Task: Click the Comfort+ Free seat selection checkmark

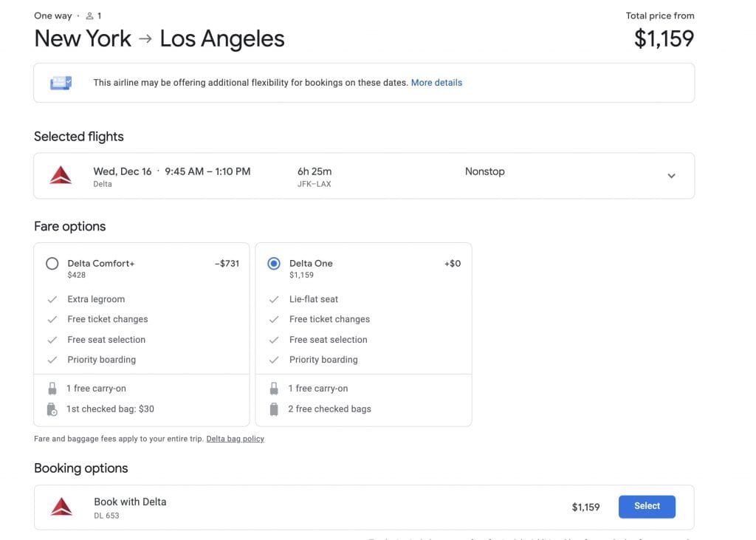Action: (x=52, y=341)
